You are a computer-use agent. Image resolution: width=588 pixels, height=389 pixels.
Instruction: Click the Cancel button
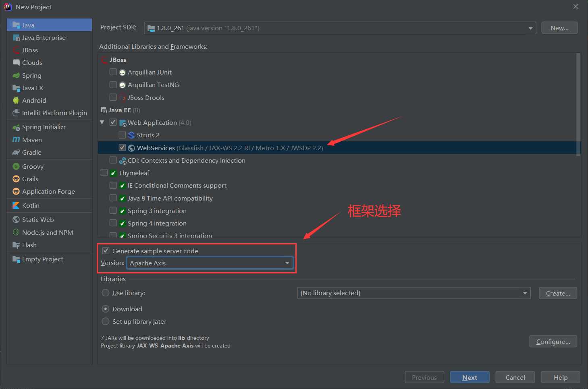click(x=515, y=377)
